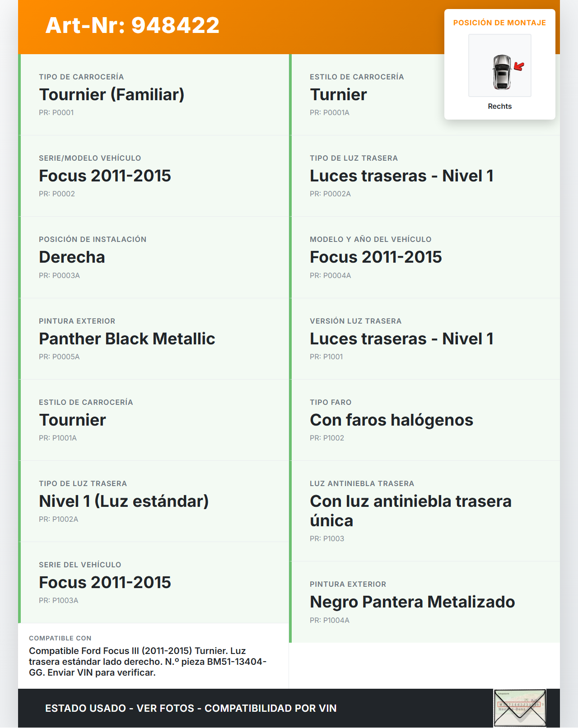Click the Estado usado footer banner text
Image resolution: width=578 pixels, height=728 pixels.
[x=191, y=709]
